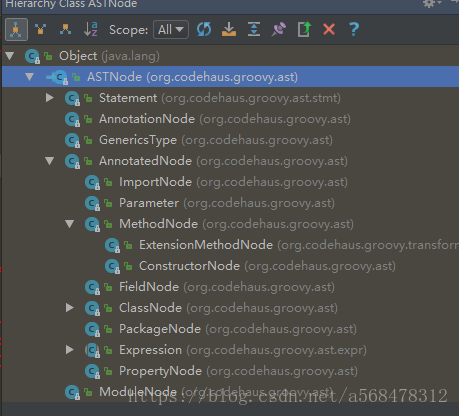
Task: Expand the ClassNode branch
Action: click(70, 308)
